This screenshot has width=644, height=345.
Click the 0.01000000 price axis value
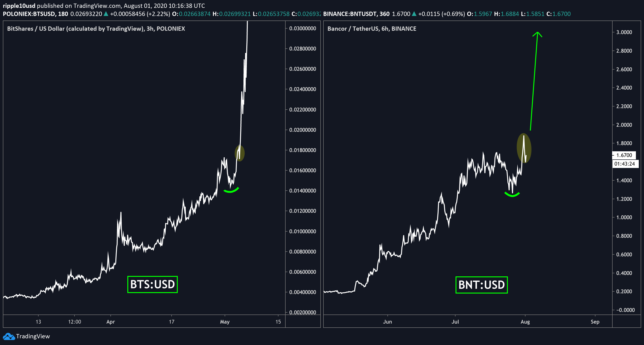pyautogui.click(x=302, y=231)
